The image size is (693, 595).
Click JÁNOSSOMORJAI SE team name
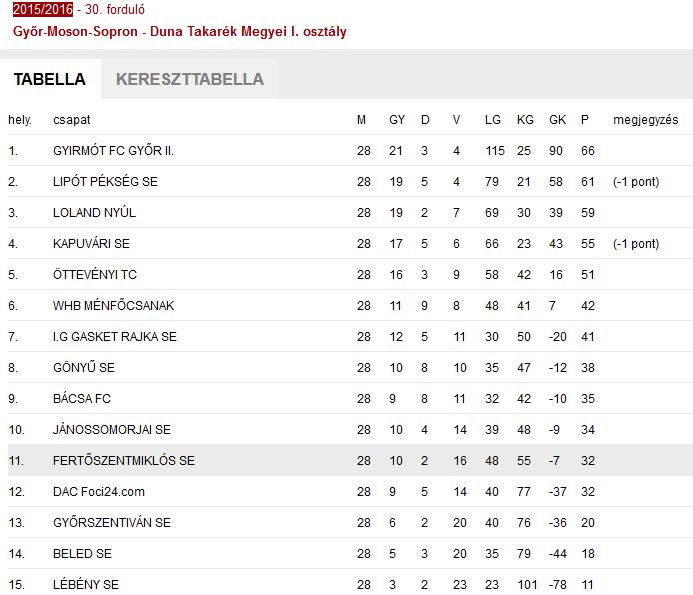(111, 430)
